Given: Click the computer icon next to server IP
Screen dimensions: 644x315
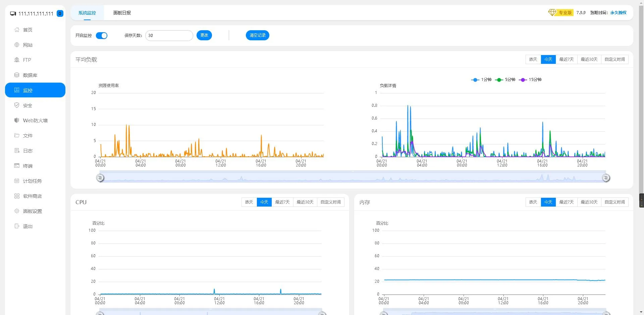Looking at the screenshot, I should click(x=13, y=14).
